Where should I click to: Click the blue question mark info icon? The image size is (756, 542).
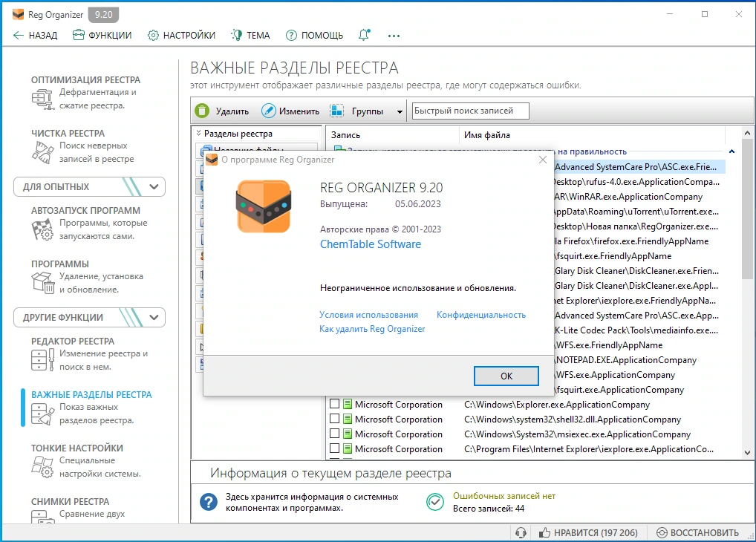pyautogui.click(x=209, y=502)
